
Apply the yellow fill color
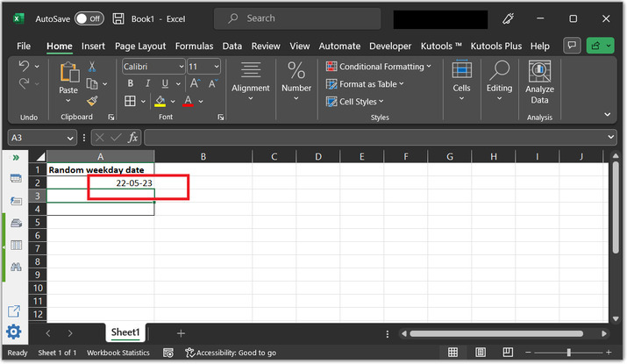coord(160,101)
